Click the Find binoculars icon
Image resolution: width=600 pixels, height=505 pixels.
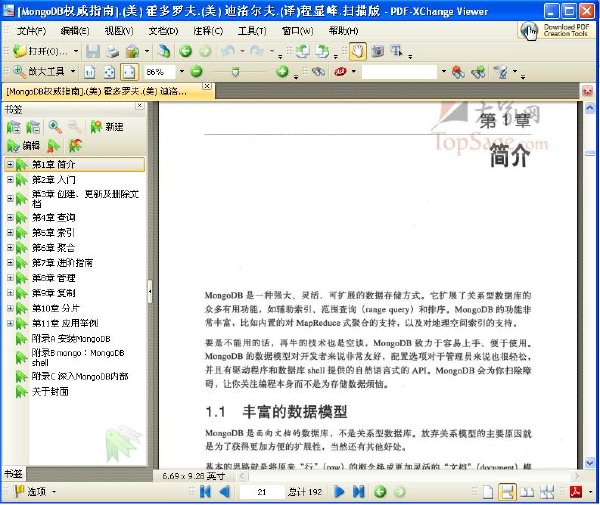[318, 72]
